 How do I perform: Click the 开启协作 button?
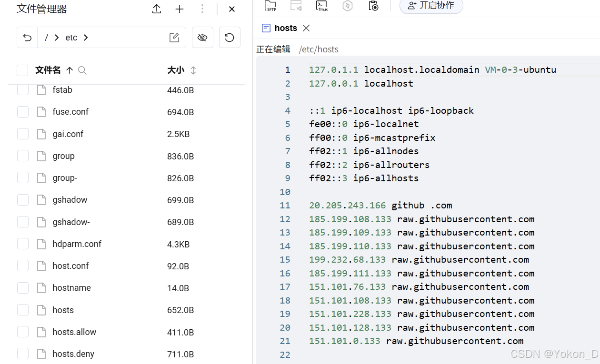[x=431, y=6]
